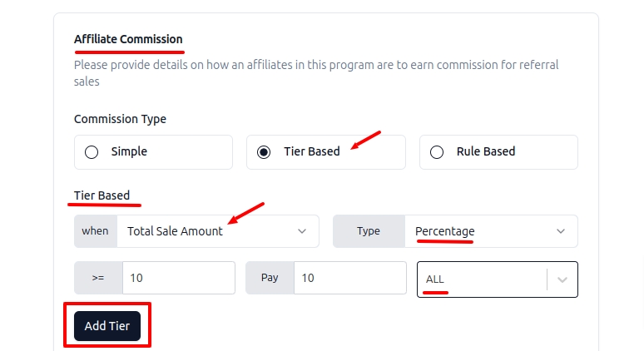Open the ALL selector combo box
This screenshot has height=351, width=644.
483,279
